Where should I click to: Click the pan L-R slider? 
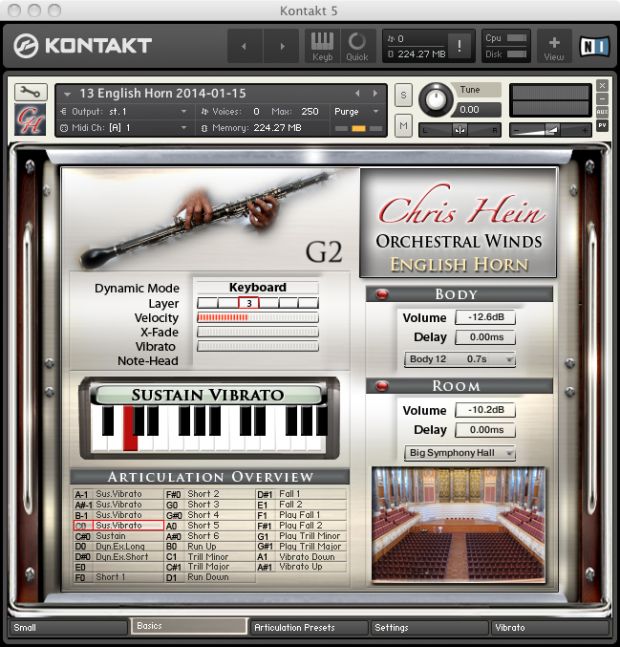pos(460,130)
